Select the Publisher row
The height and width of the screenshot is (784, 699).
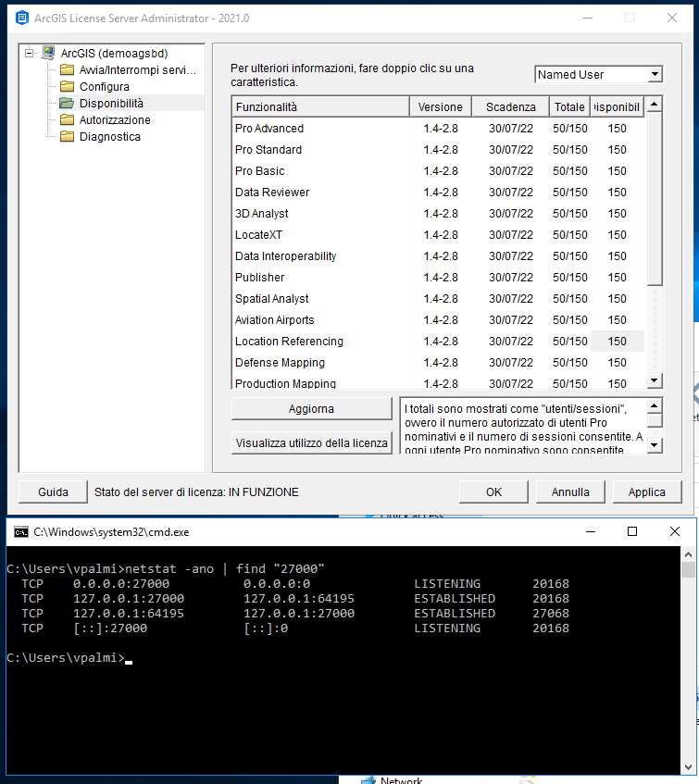click(x=439, y=277)
